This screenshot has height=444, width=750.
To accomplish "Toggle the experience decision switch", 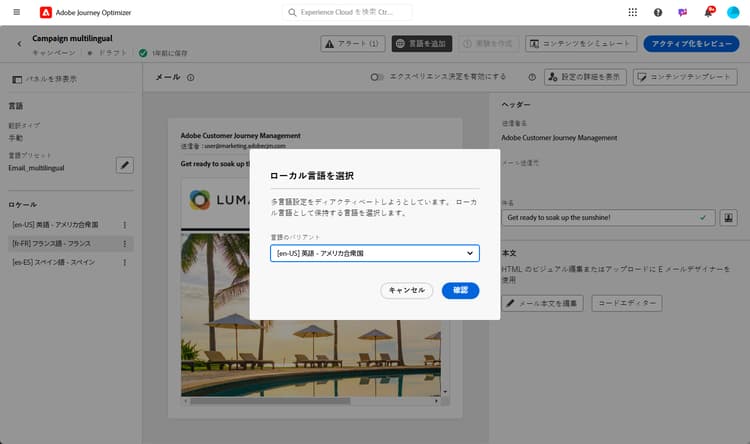I will (376, 77).
